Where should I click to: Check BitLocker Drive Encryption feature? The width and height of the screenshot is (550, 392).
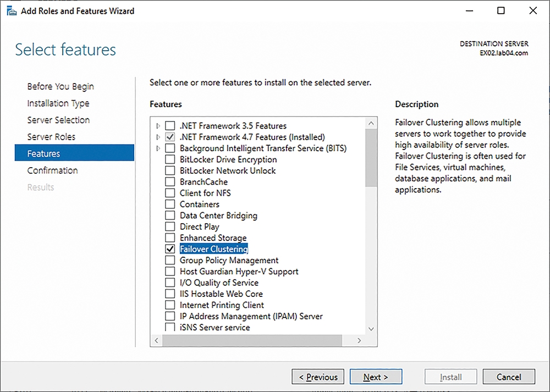pos(170,159)
